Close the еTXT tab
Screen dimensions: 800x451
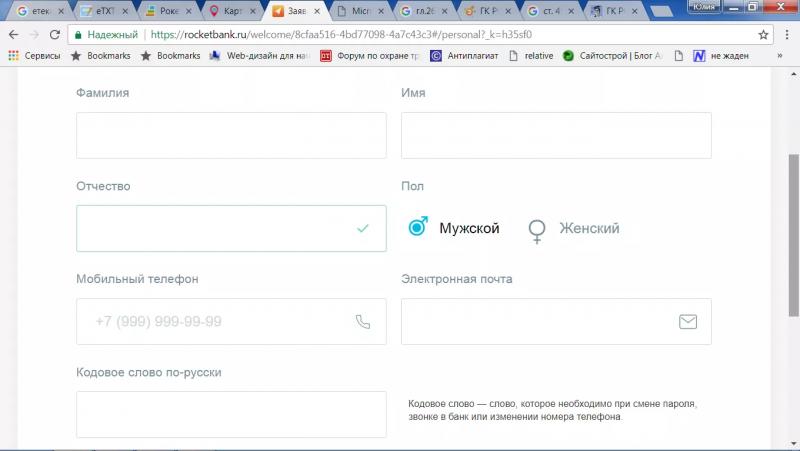coord(125,11)
